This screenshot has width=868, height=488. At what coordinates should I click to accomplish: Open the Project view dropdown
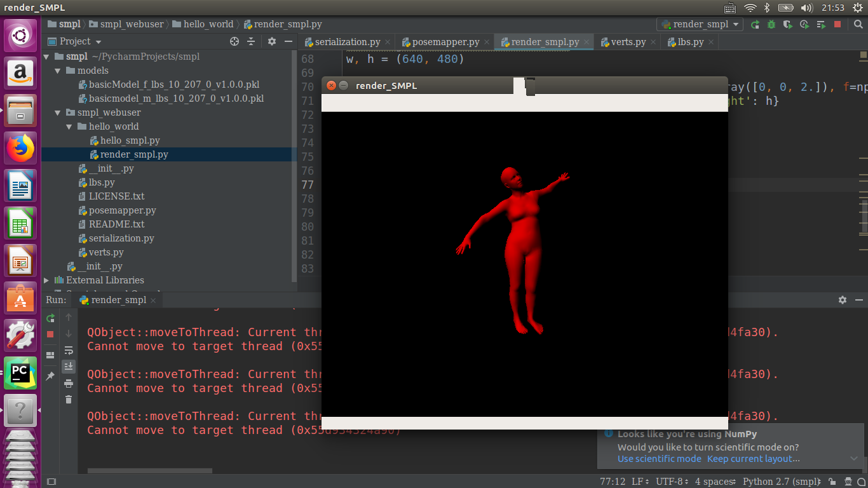click(x=75, y=41)
